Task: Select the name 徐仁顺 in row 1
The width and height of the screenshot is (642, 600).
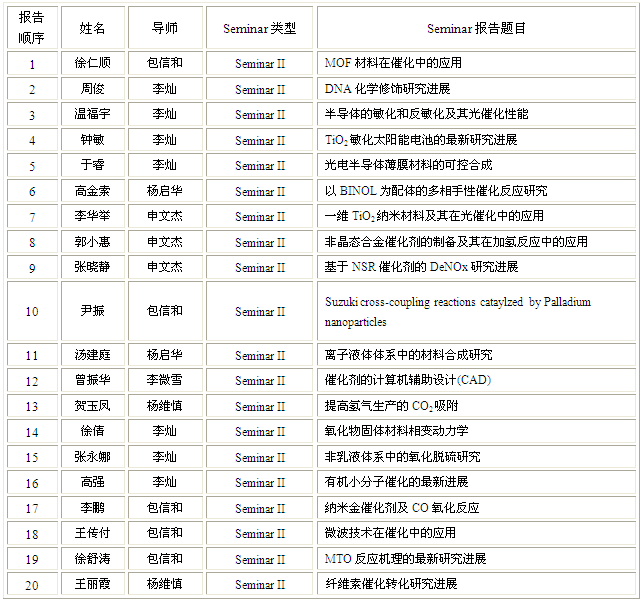Action: click(x=92, y=63)
